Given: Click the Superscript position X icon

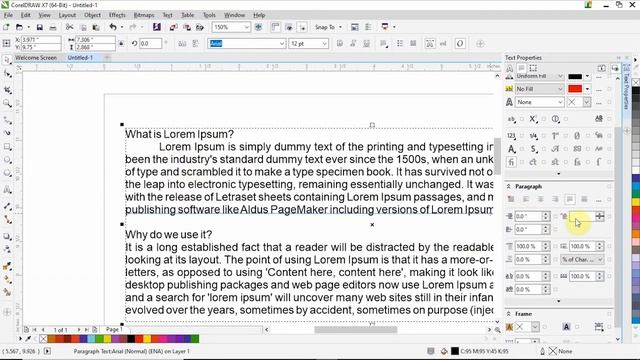Looking at the screenshot, I should click(533, 119).
